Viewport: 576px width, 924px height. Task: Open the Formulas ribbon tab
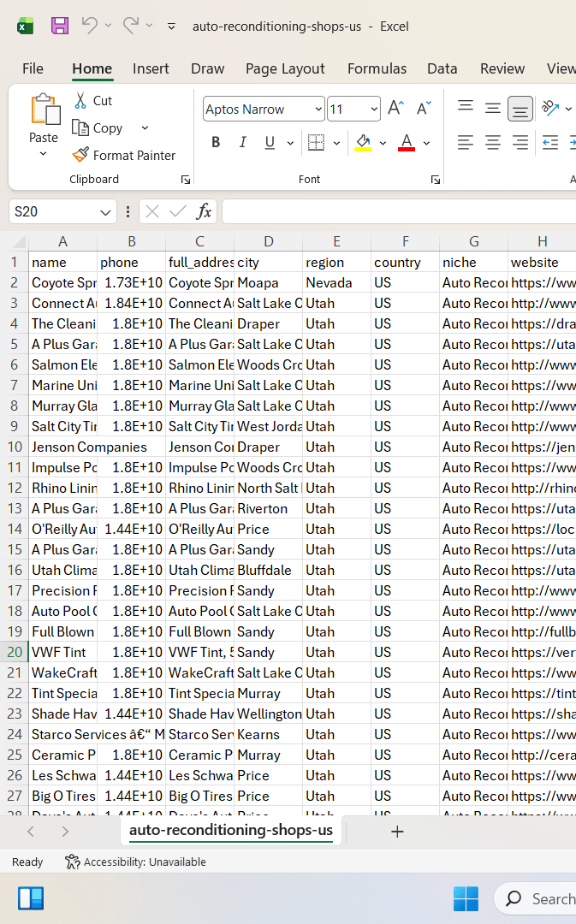[x=377, y=69]
